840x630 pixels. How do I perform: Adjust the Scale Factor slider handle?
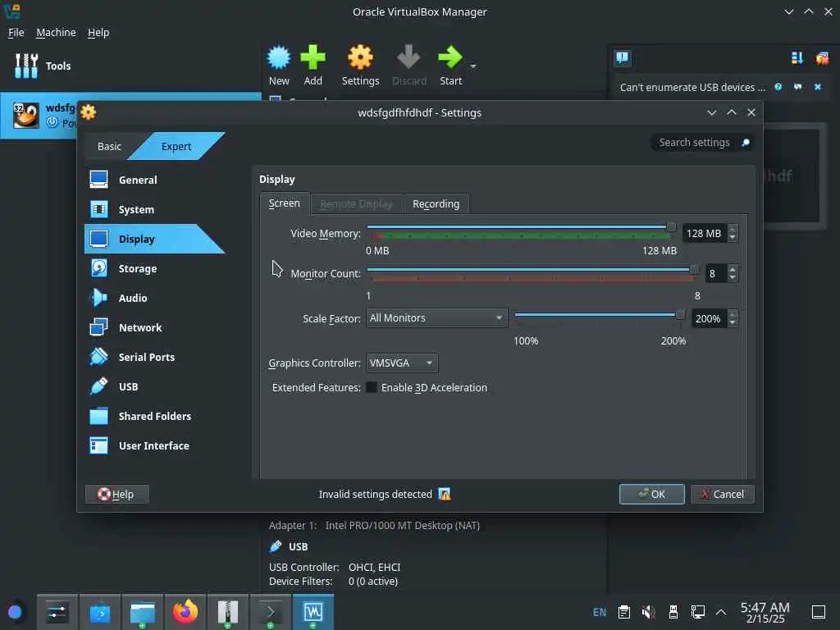click(680, 314)
